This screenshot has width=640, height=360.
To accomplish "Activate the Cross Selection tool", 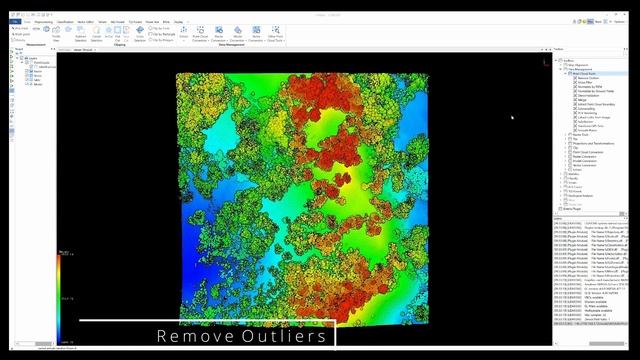I will point(140,33).
